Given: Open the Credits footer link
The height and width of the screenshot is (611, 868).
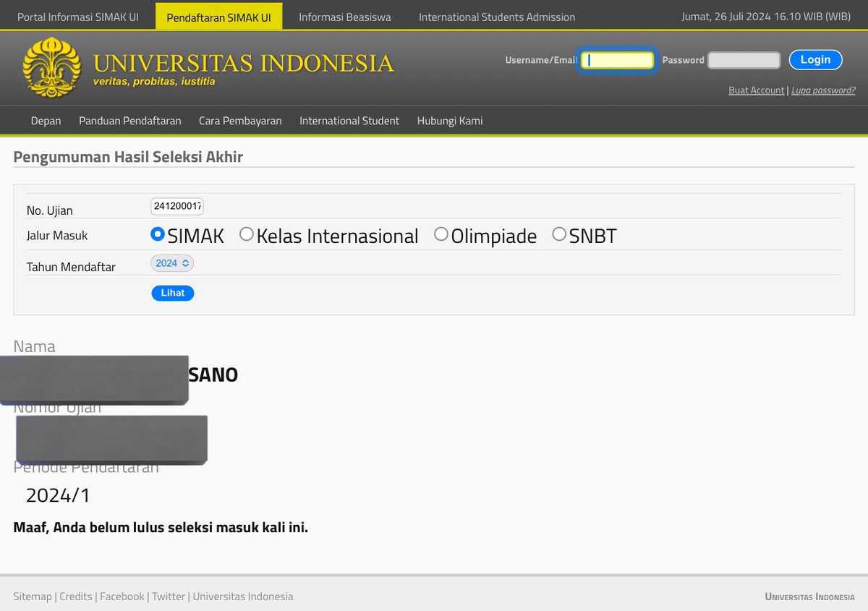Looking at the screenshot, I should tap(76, 597).
